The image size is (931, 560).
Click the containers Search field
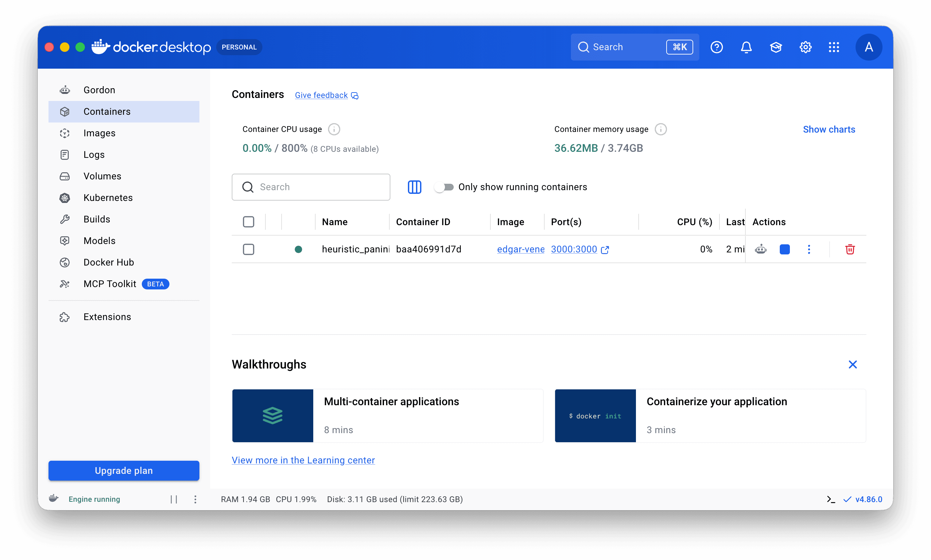tap(311, 187)
